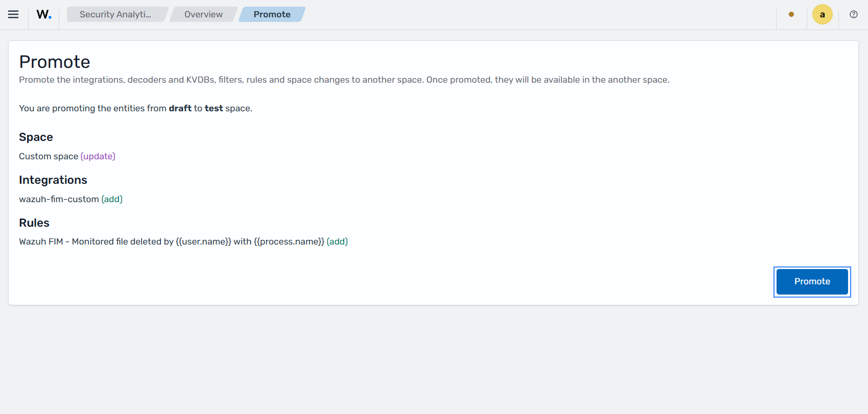Open the help question mark icon
The image size is (868, 414).
click(854, 14)
